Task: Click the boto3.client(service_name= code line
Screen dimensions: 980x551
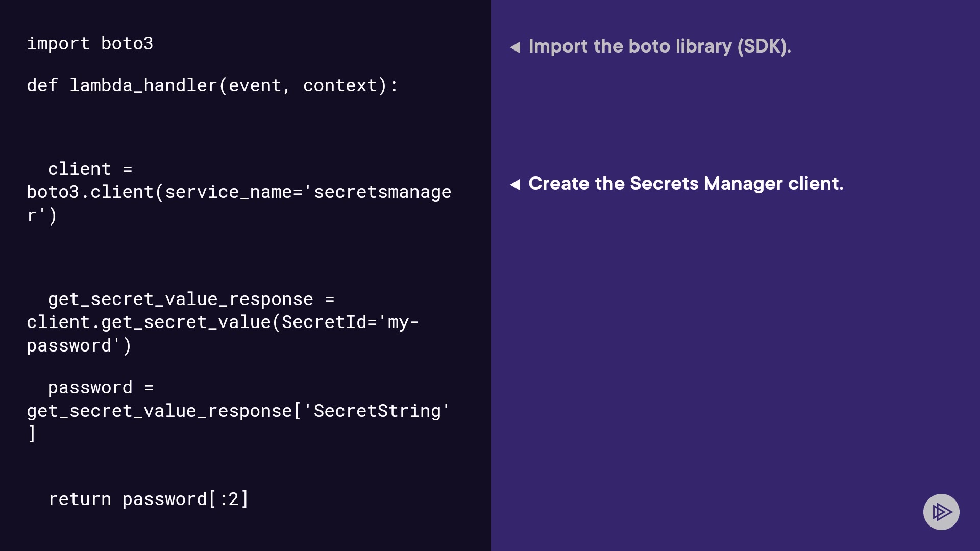Action: click(239, 192)
